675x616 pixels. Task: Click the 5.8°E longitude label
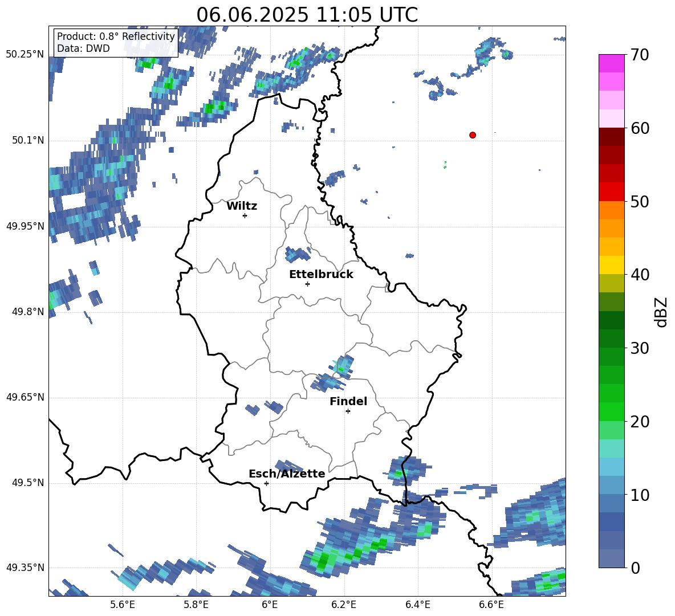196,605
